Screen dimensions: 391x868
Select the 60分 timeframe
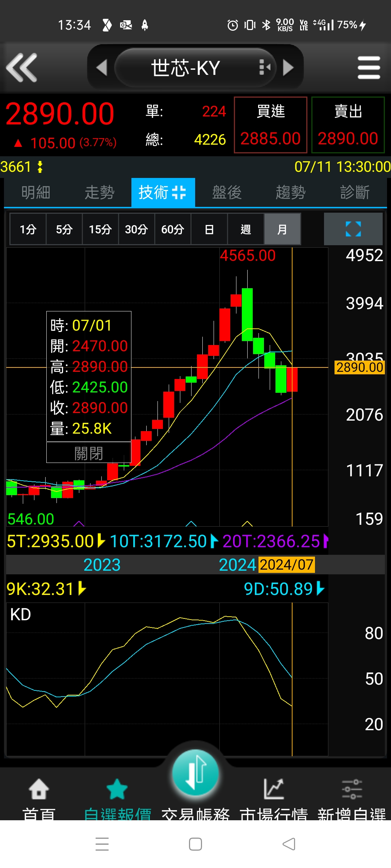(173, 229)
